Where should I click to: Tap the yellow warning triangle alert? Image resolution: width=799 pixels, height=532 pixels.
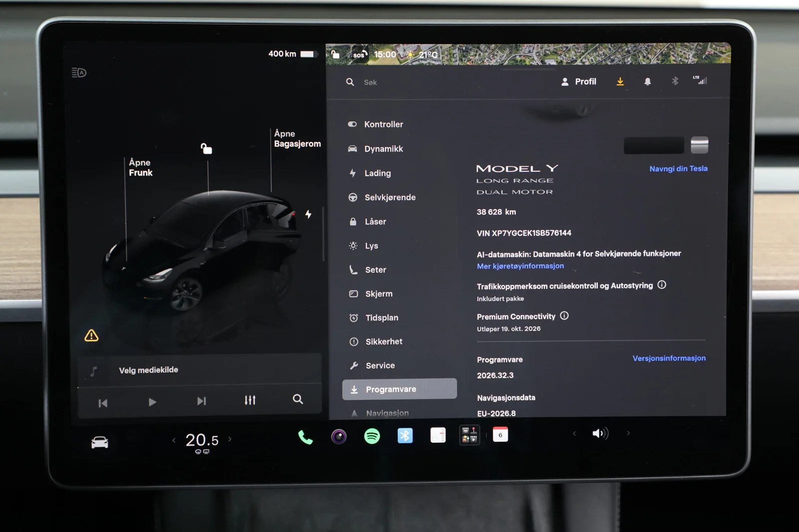point(91,335)
